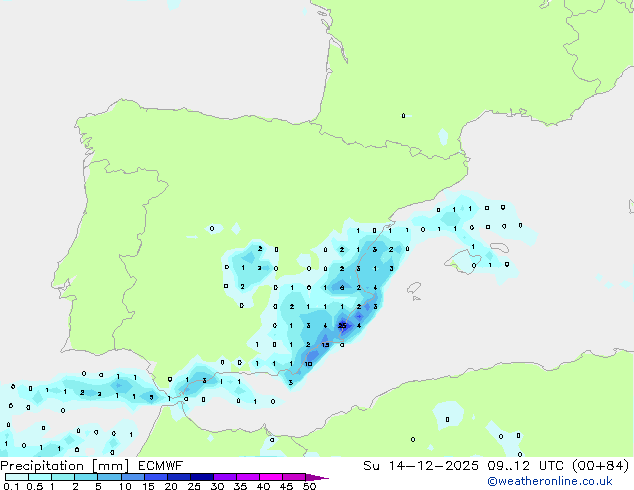The height and width of the screenshot is (490, 634).
Task: Click the '30' legend scale label
Action: (217, 486)
